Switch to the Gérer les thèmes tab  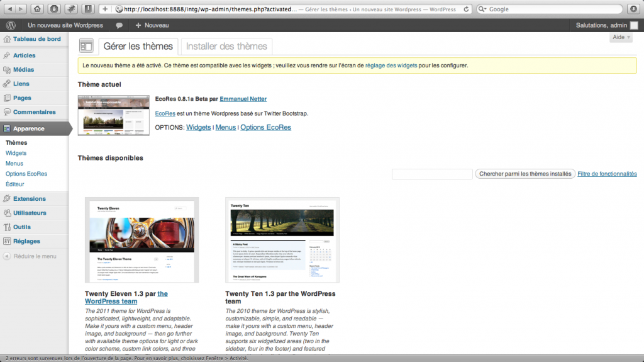click(138, 47)
